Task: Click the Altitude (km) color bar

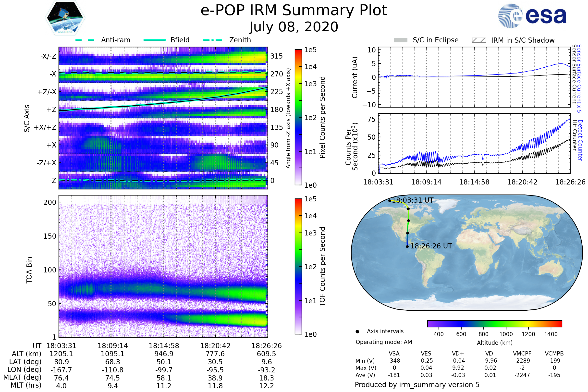Action: click(x=494, y=323)
